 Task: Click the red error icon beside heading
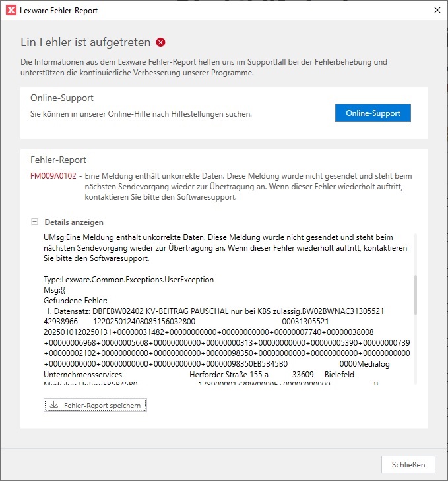pyautogui.click(x=160, y=42)
